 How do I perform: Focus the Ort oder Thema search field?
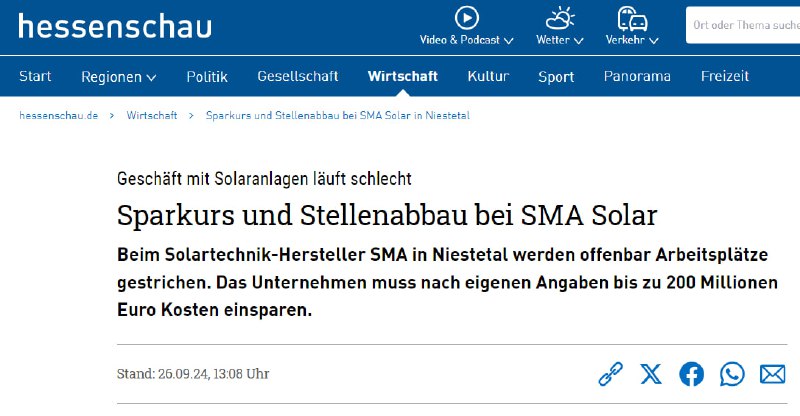click(x=743, y=25)
